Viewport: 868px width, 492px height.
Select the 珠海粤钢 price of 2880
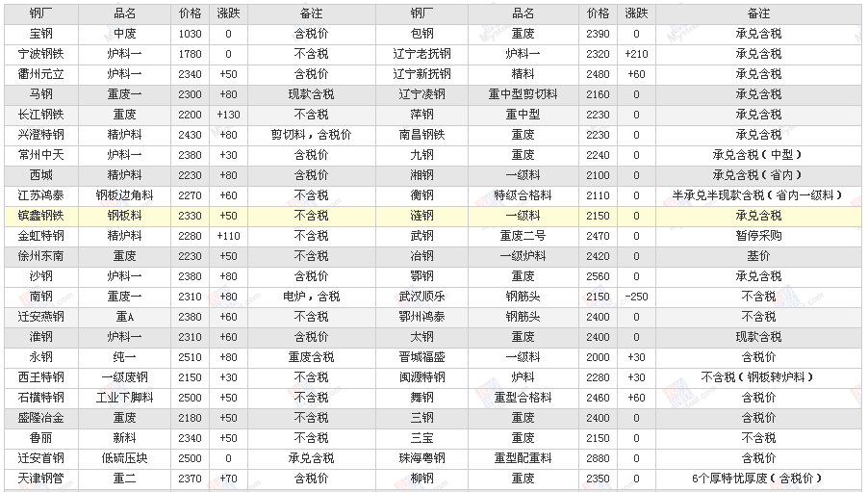[x=598, y=458]
